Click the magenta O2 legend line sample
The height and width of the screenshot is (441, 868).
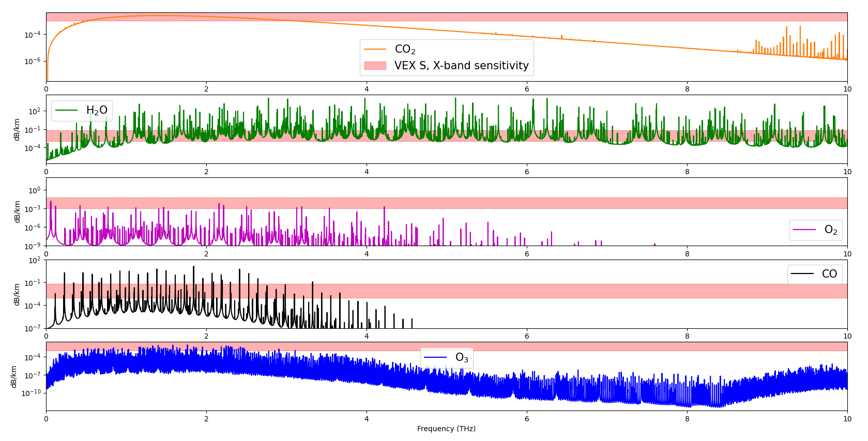pos(804,230)
